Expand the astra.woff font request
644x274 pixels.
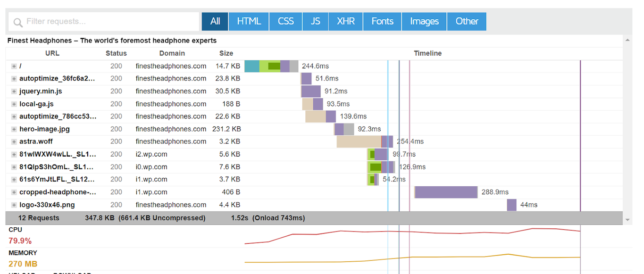14,141
